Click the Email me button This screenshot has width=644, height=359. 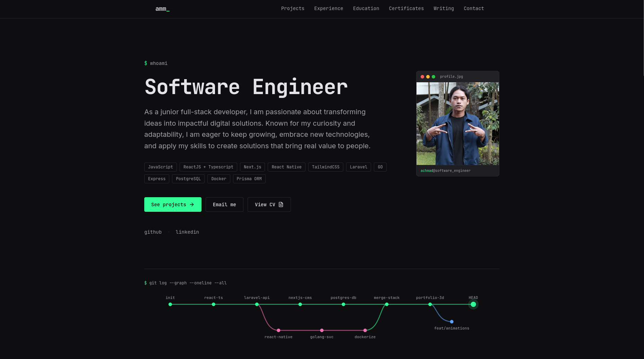tap(224, 204)
